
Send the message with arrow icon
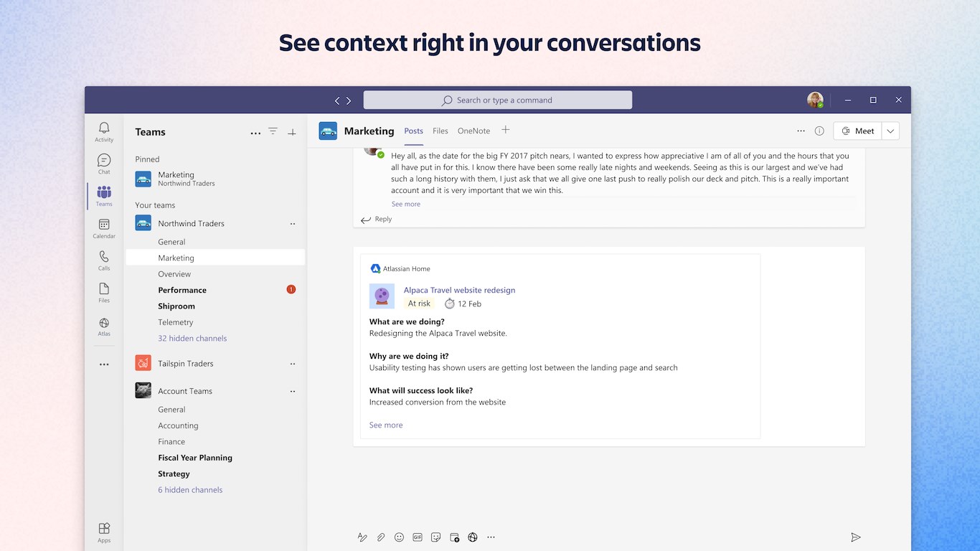point(855,537)
